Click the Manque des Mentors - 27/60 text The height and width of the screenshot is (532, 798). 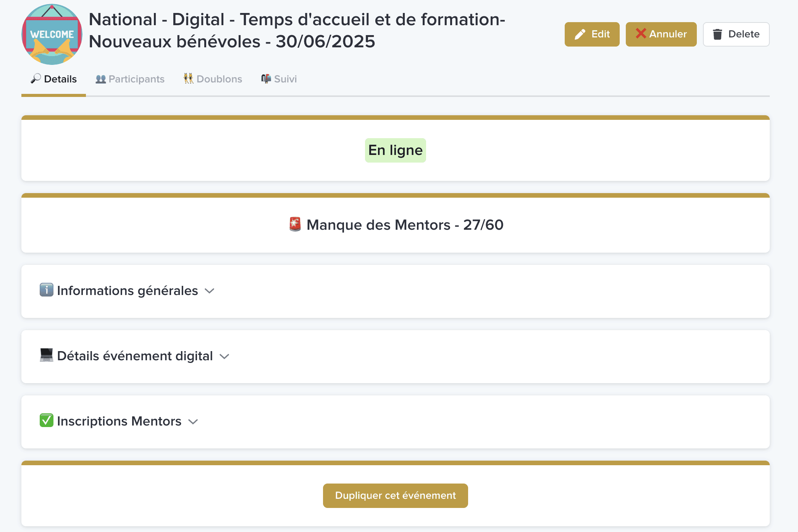pos(405,225)
